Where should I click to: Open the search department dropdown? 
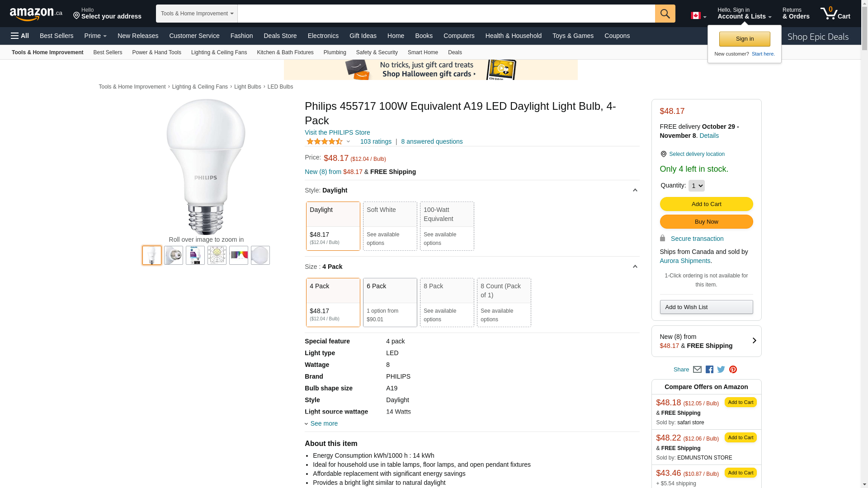pos(197,14)
